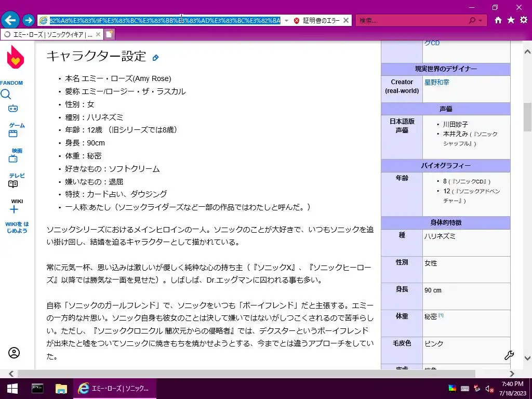Go forward with the Forward arrow button
Screen dimensions: 532x399
[x=29, y=20]
